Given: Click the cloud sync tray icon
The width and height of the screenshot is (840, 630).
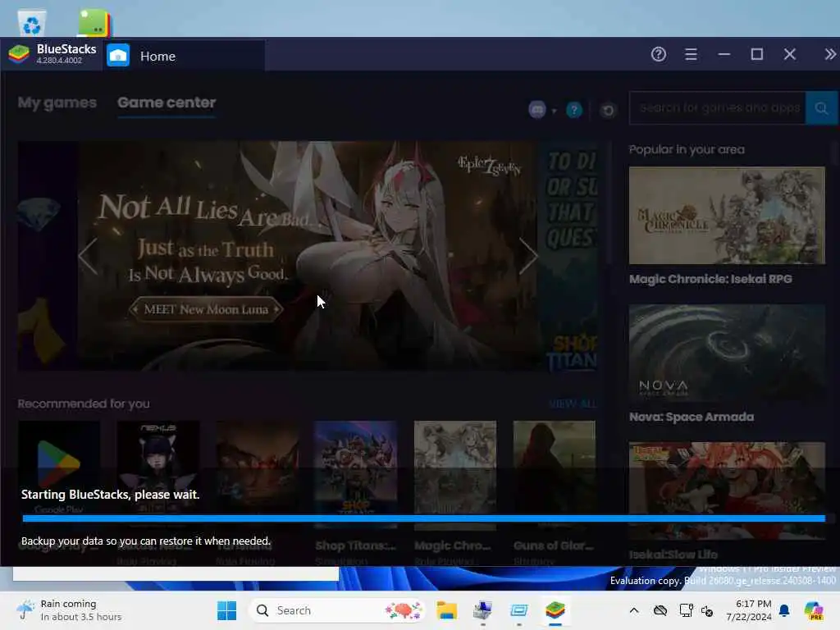Looking at the screenshot, I should tap(660, 610).
